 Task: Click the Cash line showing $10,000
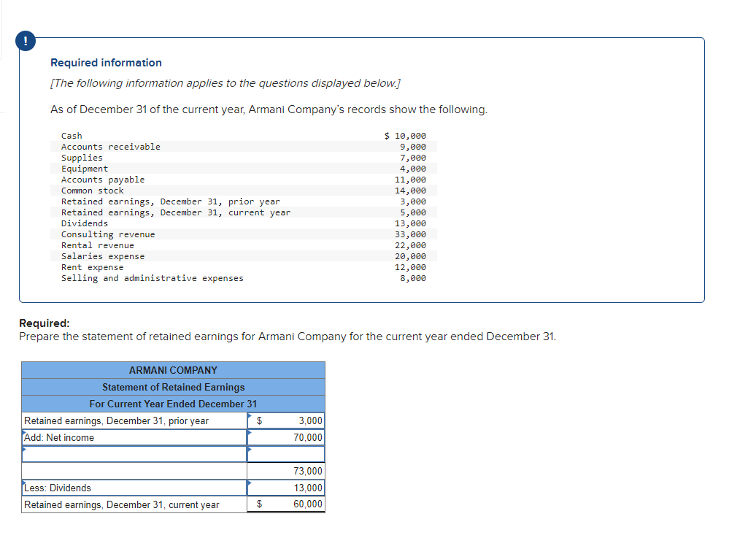coord(71,135)
